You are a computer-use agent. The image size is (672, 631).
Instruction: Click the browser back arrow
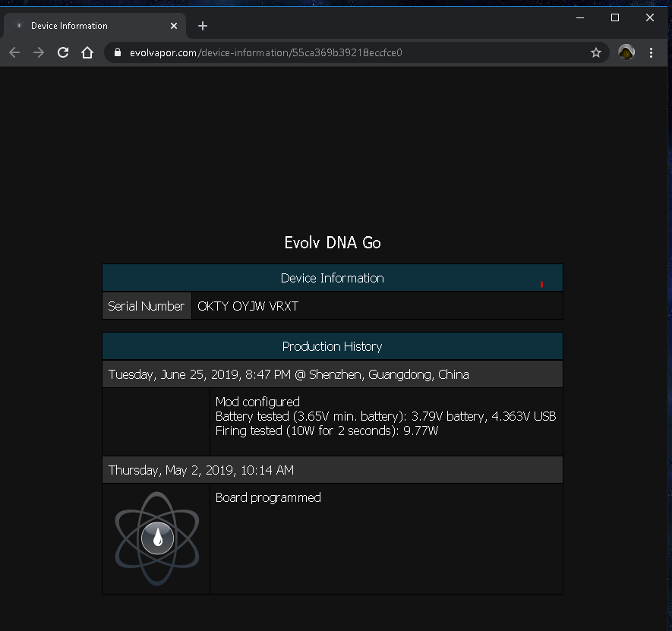(14, 52)
